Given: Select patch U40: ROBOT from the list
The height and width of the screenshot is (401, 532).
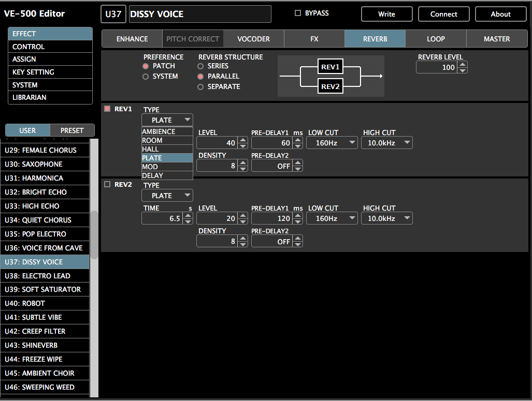Looking at the screenshot, I should [x=45, y=303].
